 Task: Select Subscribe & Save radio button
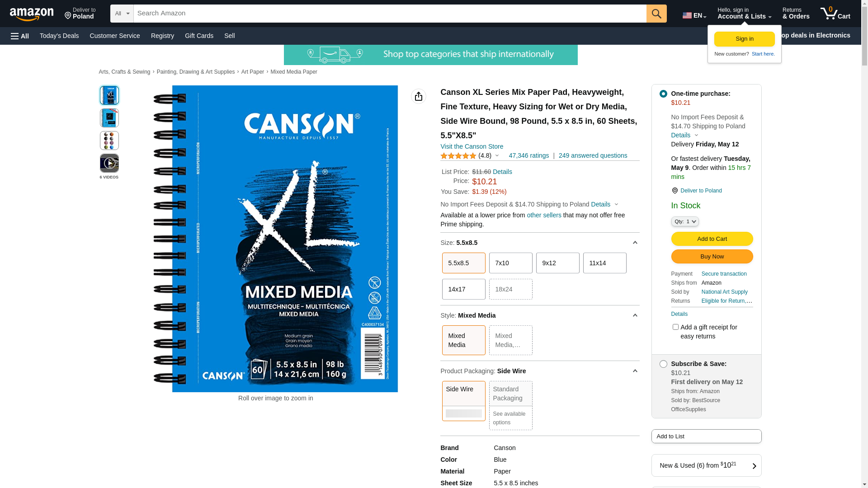(663, 364)
